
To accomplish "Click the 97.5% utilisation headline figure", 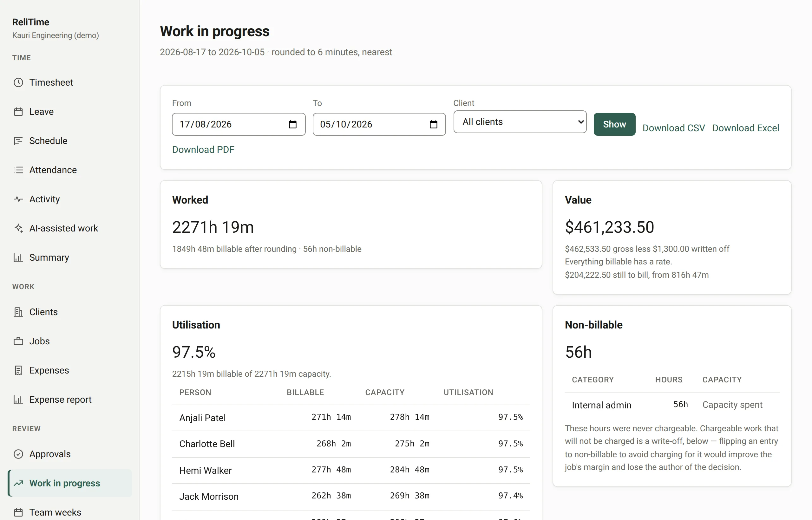I will pos(193,352).
